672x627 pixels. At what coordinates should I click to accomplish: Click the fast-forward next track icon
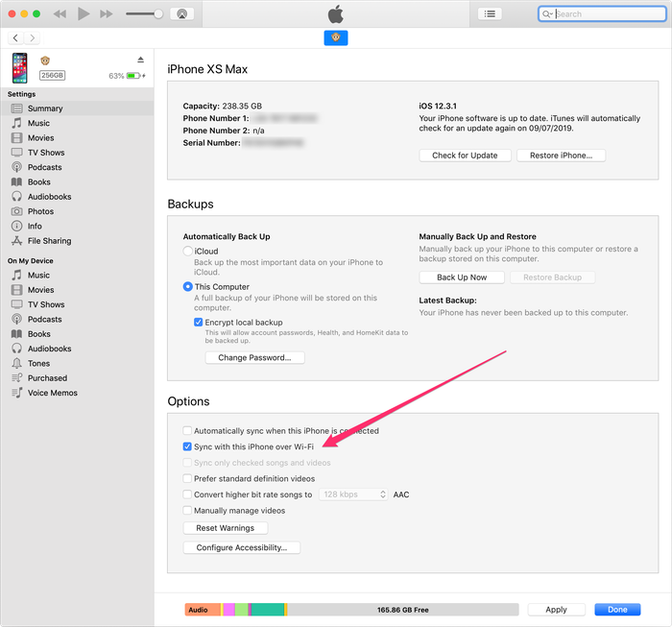tap(107, 14)
